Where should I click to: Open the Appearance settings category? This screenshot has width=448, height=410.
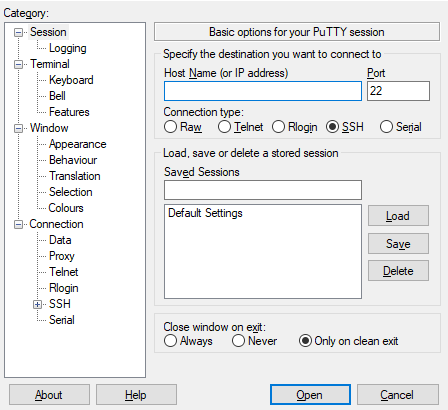coord(77,144)
